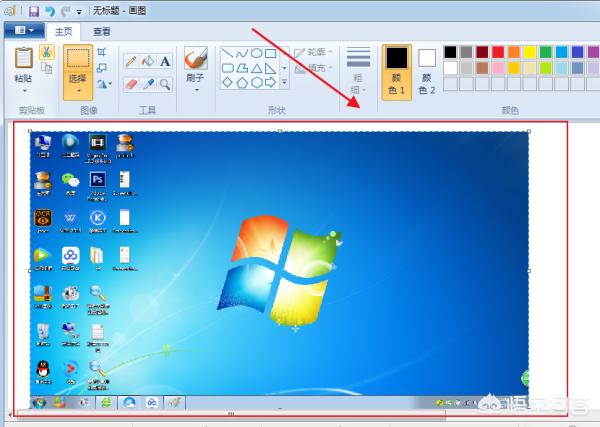Viewport: 600px width, 427px height.
Task: Select the Pencil tool
Action: (x=130, y=61)
